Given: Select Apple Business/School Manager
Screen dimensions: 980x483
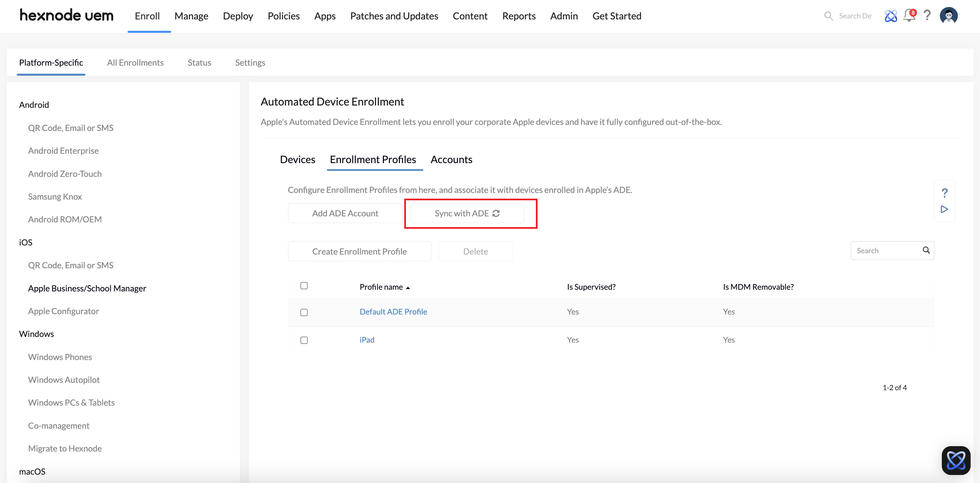Looking at the screenshot, I should point(87,288).
